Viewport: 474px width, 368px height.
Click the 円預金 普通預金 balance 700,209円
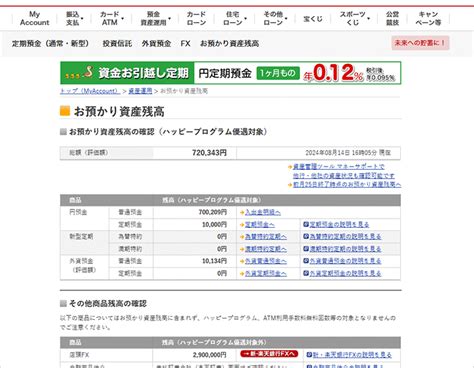tap(212, 212)
